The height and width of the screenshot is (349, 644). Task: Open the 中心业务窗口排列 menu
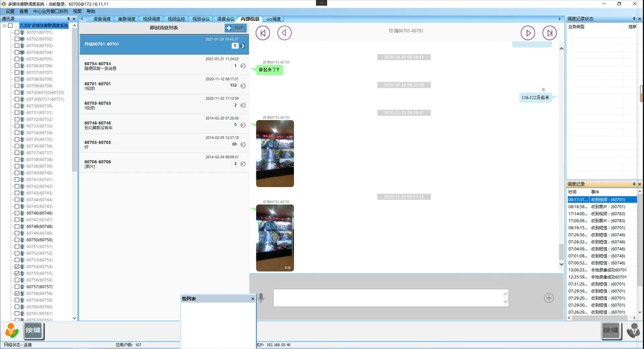50,11
